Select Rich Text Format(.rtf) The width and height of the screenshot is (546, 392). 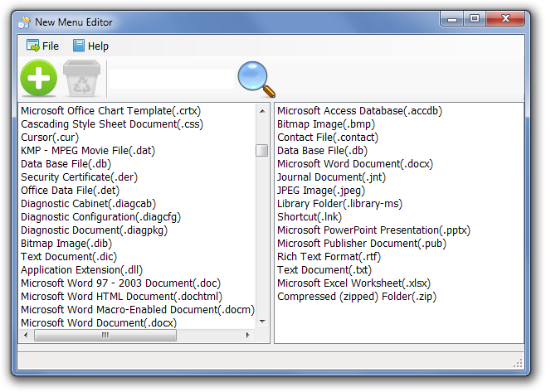click(329, 256)
